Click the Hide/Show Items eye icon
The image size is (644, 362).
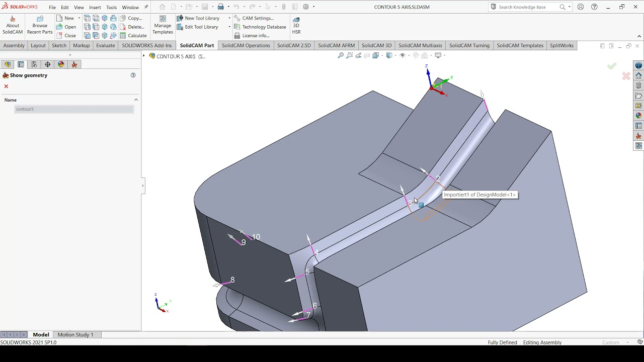coord(403,56)
